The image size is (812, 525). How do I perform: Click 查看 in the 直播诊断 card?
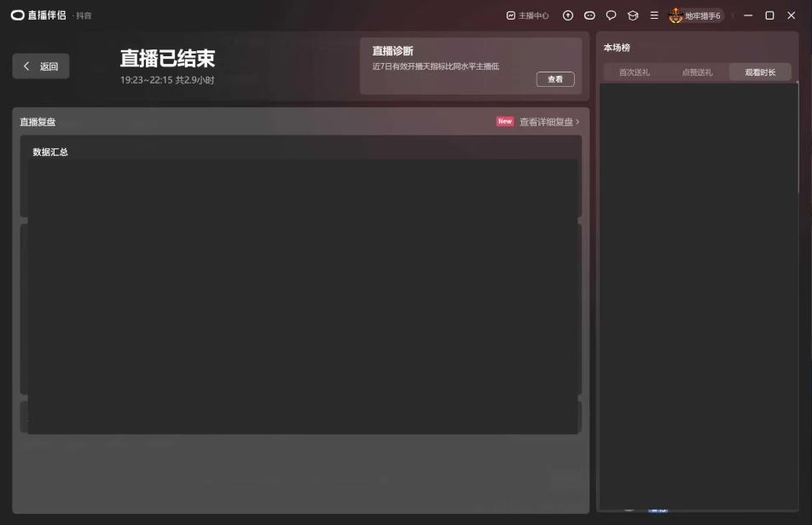[x=555, y=79]
